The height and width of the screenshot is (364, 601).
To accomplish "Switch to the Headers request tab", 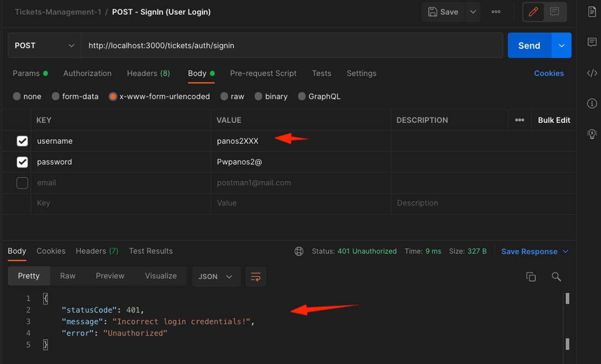I will click(x=148, y=73).
